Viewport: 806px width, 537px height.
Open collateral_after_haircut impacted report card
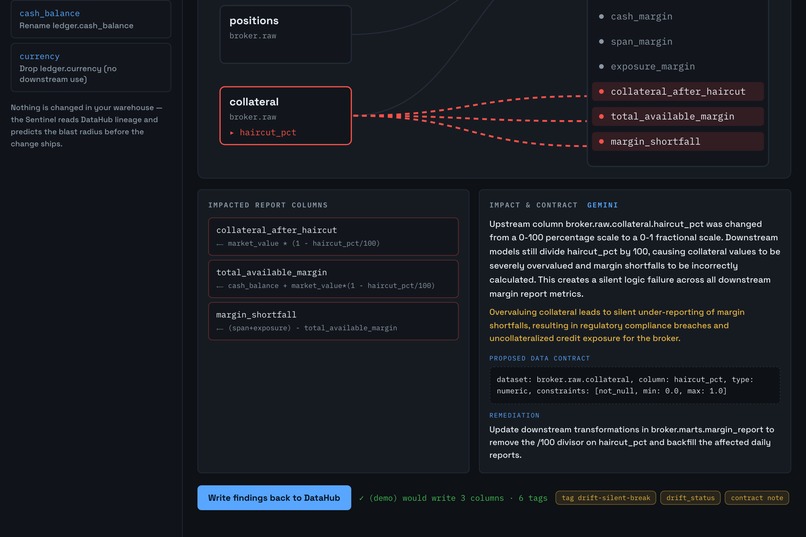click(x=333, y=236)
